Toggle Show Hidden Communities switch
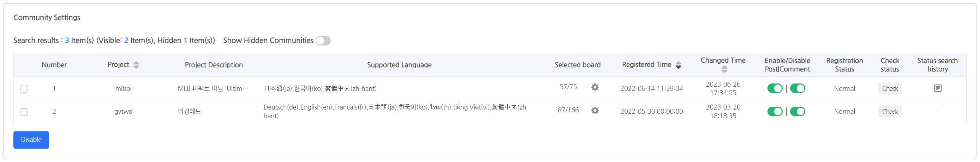Screen dimensions: 980x162 click(323, 40)
